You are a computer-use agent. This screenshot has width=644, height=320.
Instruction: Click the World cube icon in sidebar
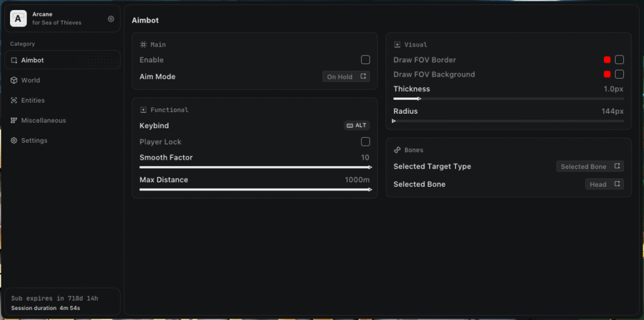pyautogui.click(x=14, y=80)
